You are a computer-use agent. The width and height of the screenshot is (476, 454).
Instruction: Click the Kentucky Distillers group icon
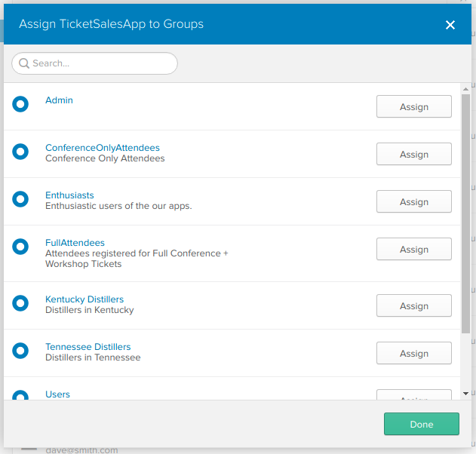coord(20,303)
